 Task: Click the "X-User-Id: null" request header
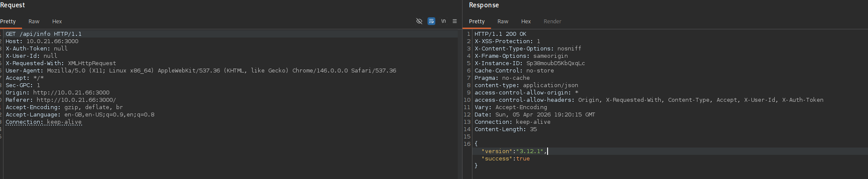tap(32, 56)
